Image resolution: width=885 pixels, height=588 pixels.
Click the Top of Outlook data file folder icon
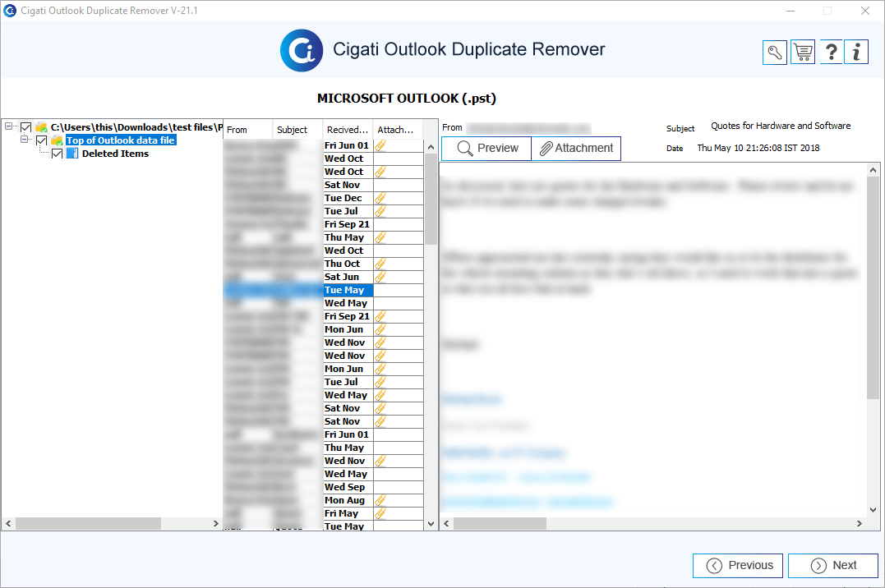point(57,140)
